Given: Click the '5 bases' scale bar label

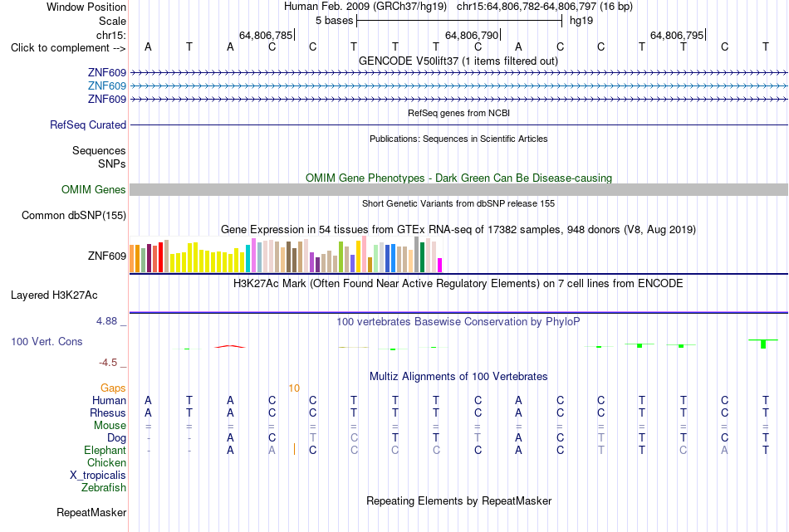Looking at the screenshot, I should 334,21.
